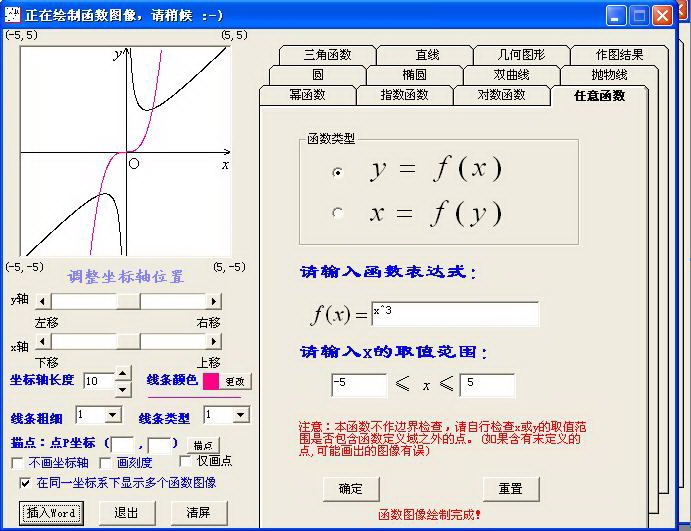The image size is (691, 531).
Task: Click left arrow of the x轴 scrollbar
Action: (42, 342)
